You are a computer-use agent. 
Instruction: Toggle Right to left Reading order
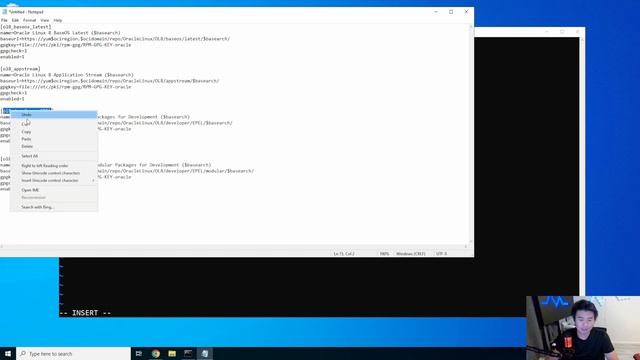(53, 166)
